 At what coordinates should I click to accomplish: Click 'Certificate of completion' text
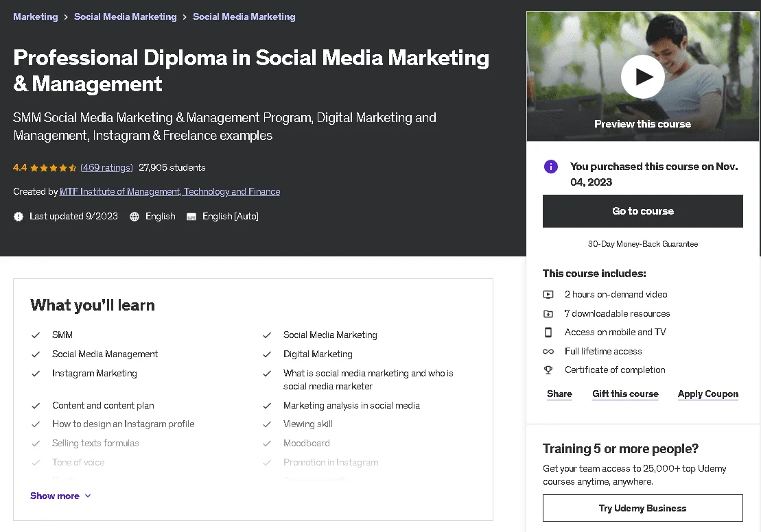pyautogui.click(x=615, y=370)
